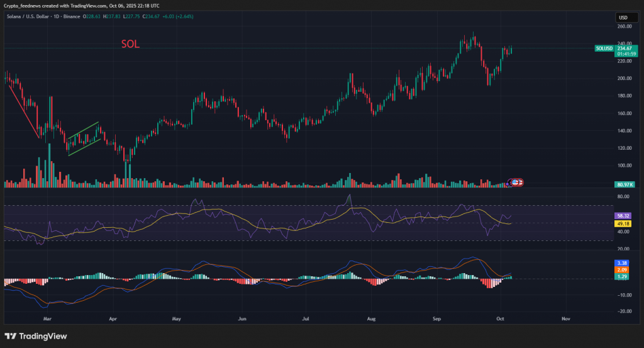Viewport: 644px width, 348px height.
Task: Click the current price label 234.67
Action: (624, 48)
